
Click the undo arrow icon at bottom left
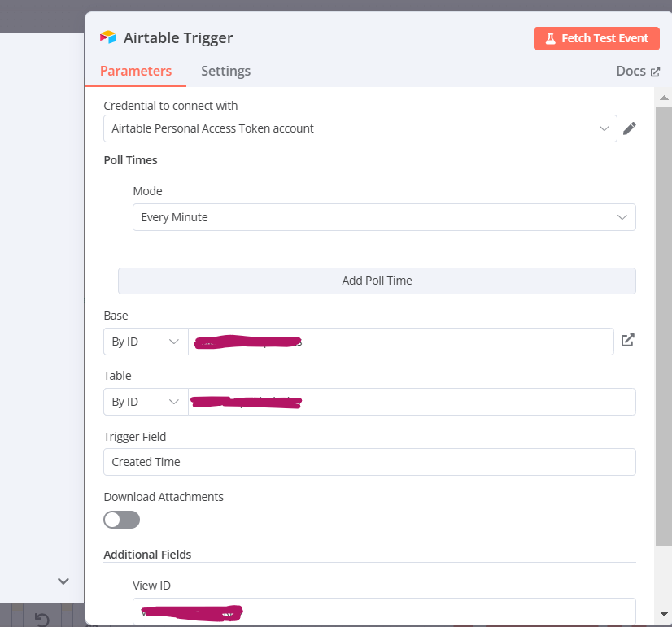tap(40, 618)
